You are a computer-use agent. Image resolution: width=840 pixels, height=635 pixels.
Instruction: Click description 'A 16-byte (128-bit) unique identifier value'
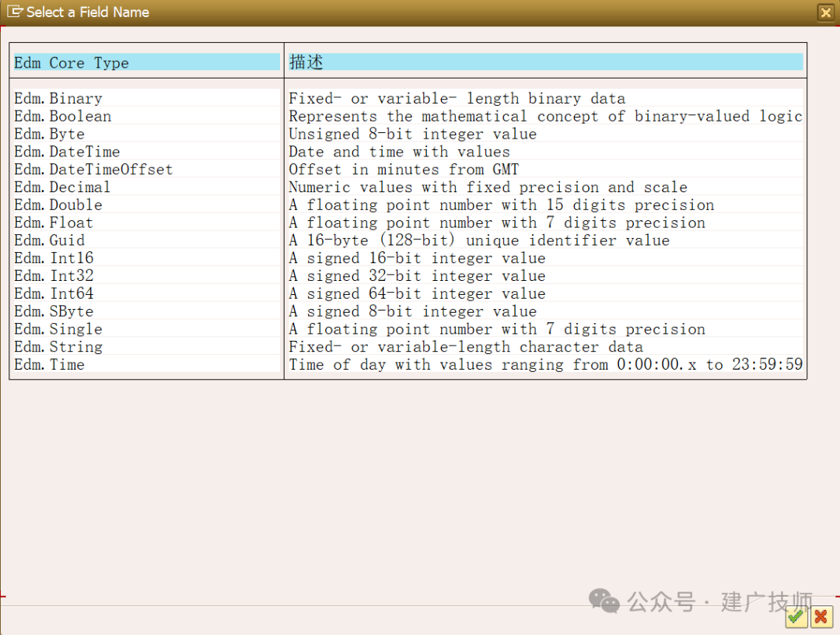coord(479,240)
